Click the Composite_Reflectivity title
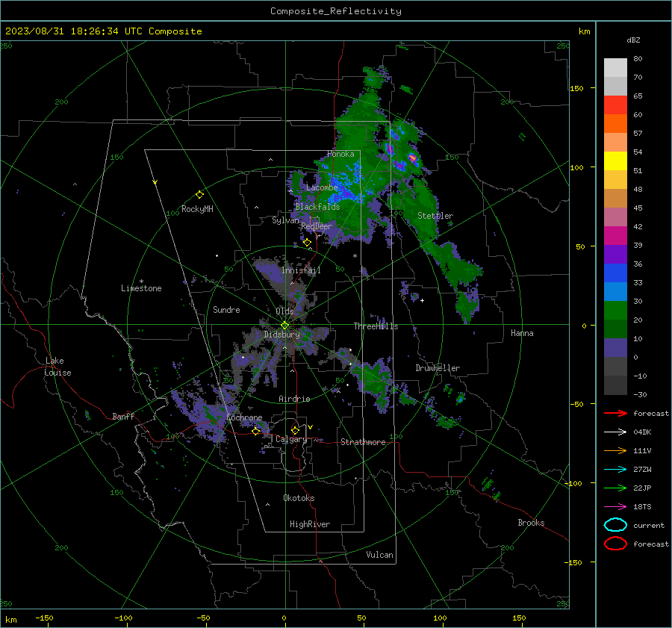This screenshot has width=672, height=628. pos(336,11)
